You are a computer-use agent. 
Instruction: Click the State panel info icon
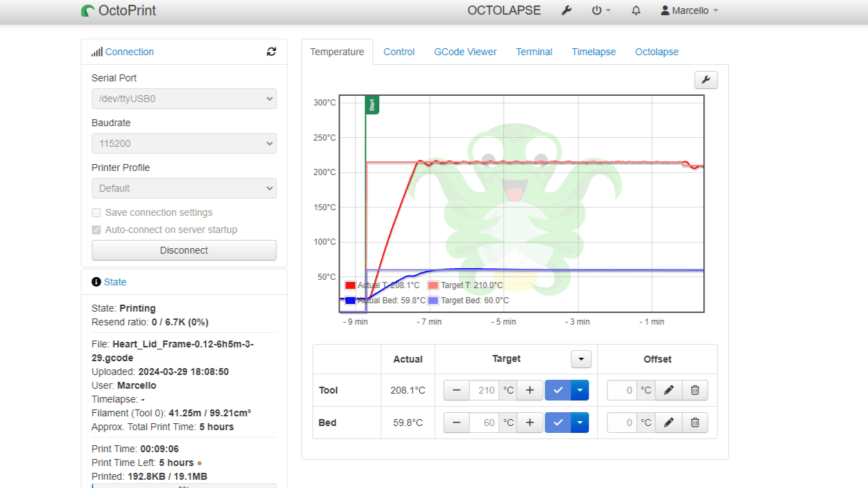[x=96, y=281]
